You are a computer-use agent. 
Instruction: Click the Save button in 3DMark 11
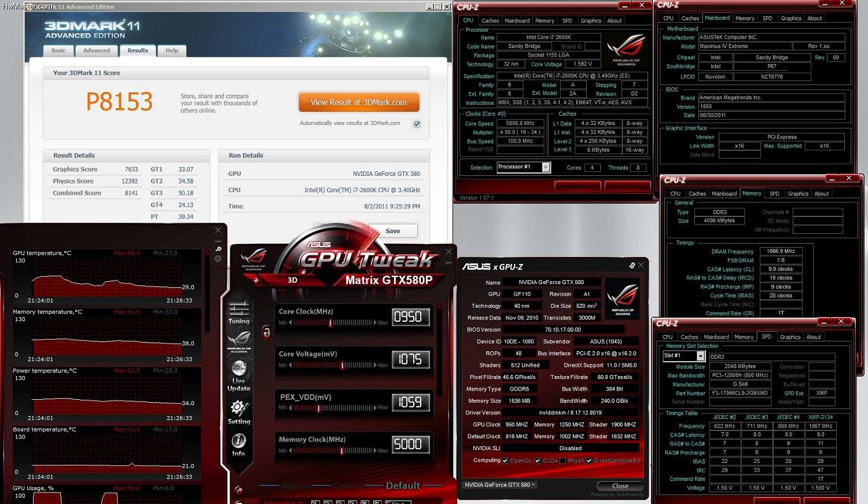pyautogui.click(x=393, y=231)
